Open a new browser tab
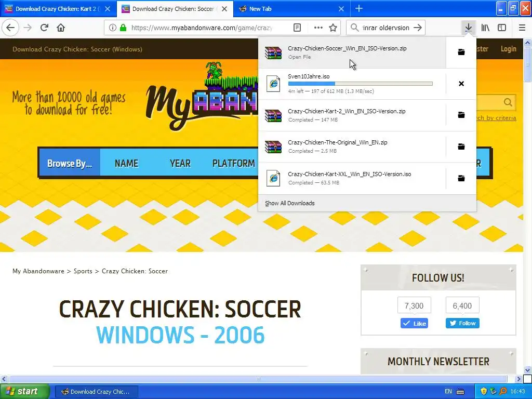Viewport: 532px width, 399px height. [x=359, y=9]
